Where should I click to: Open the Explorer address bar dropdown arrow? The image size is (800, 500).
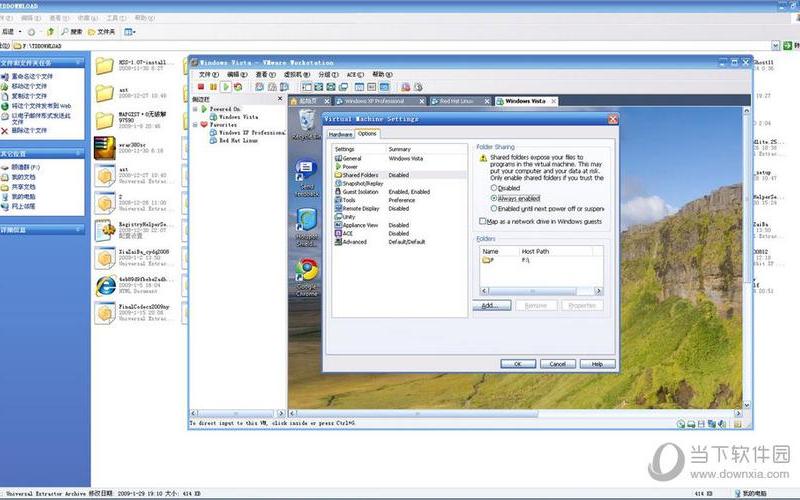775,46
